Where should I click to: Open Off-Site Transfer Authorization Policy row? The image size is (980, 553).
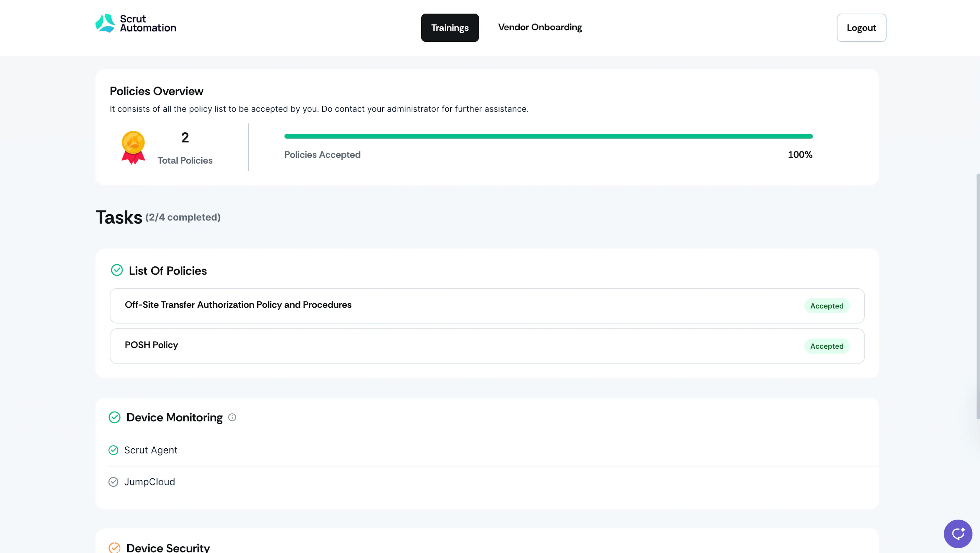tap(487, 306)
